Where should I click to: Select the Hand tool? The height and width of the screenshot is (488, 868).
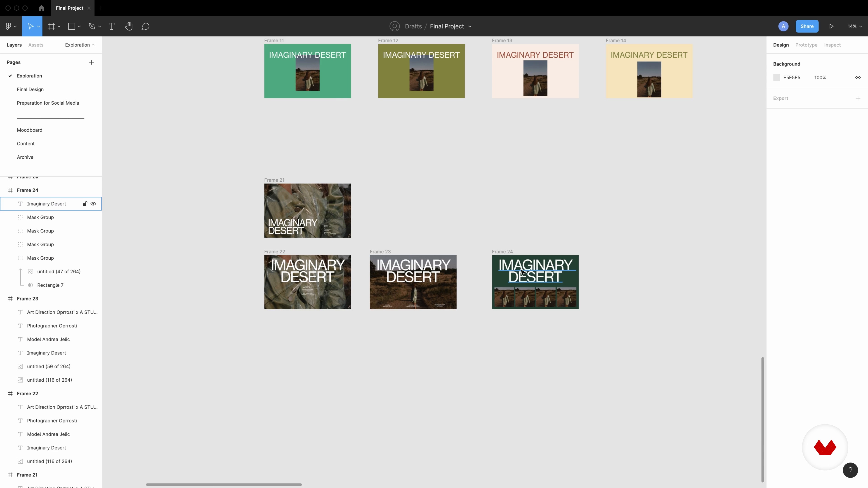coord(128,26)
